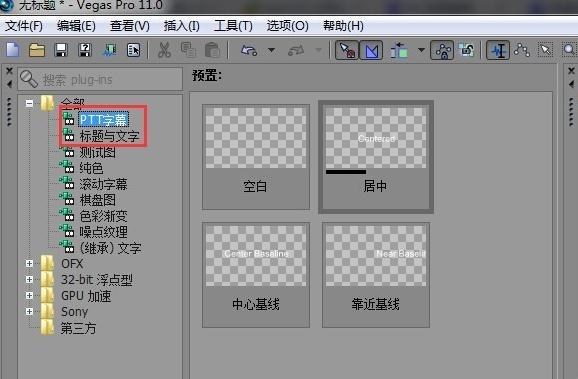The height and width of the screenshot is (379, 578).
Task: Click the Cut scissors icon
Action: tap(164, 50)
